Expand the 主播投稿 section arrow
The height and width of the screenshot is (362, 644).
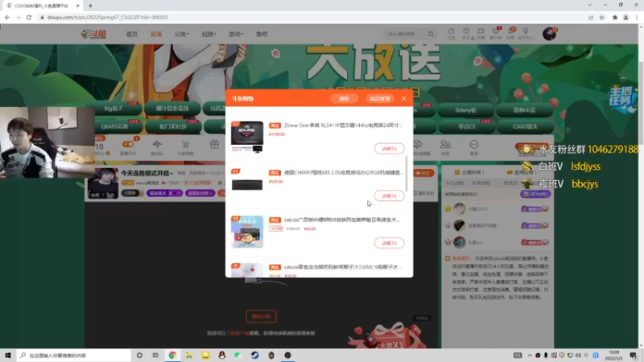coord(484,172)
